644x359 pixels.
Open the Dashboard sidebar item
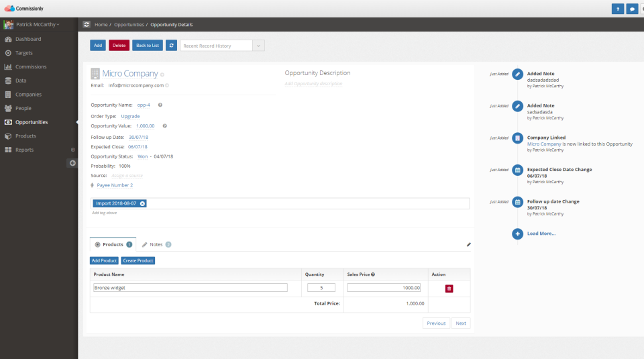(x=28, y=39)
